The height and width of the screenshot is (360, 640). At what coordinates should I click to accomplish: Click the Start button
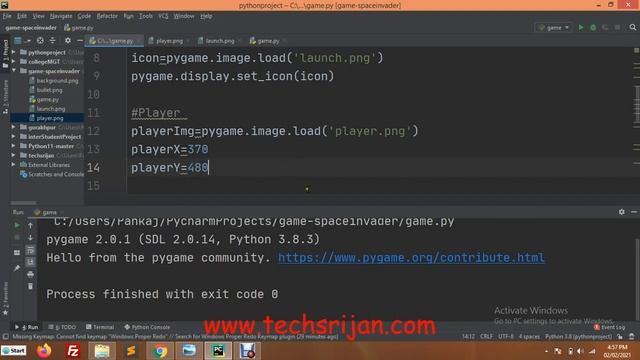(x=14, y=351)
